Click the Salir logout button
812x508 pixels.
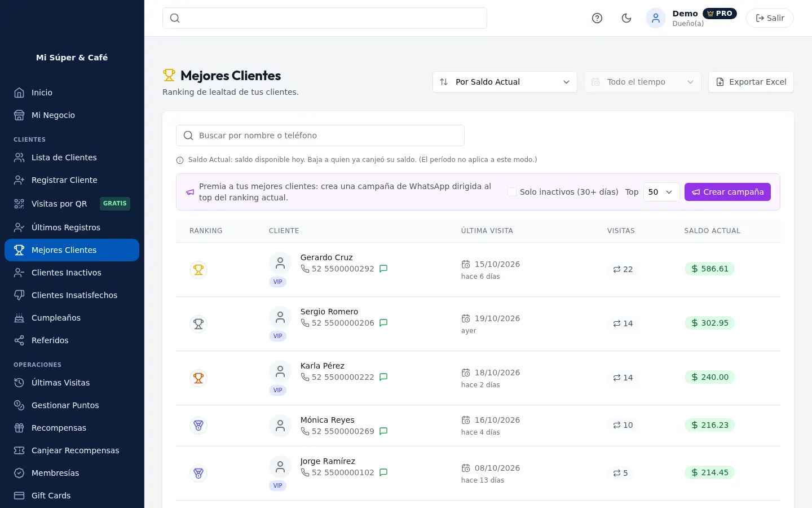click(x=770, y=18)
